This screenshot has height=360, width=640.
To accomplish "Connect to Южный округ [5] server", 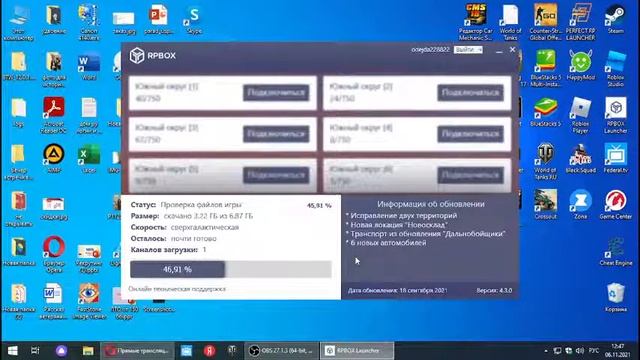I will coord(276,175).
